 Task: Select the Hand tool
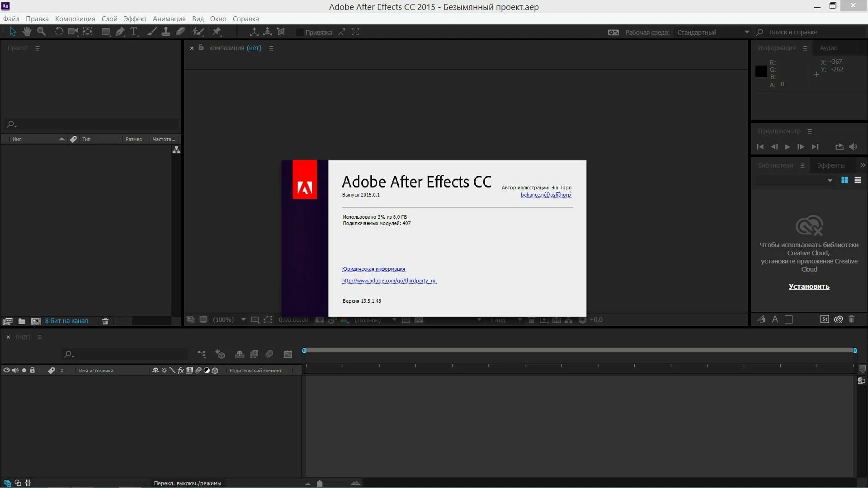coord(27,32)
